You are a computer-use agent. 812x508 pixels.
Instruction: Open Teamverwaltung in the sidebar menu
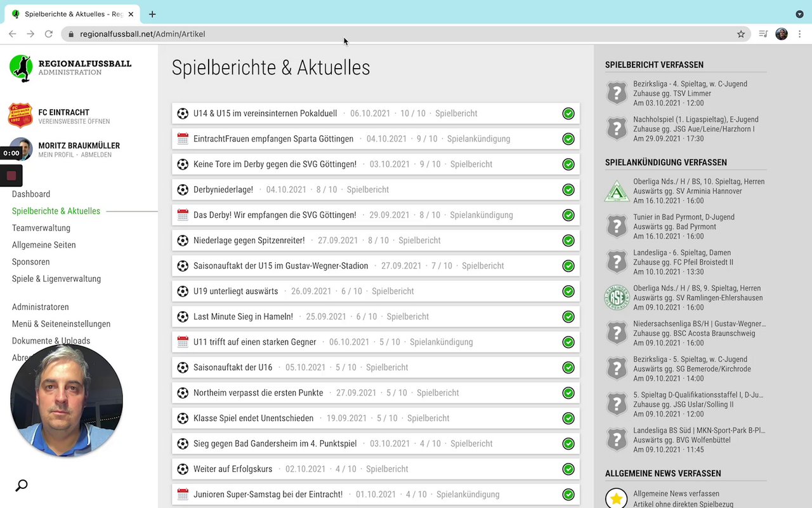[x=41, y=228]
